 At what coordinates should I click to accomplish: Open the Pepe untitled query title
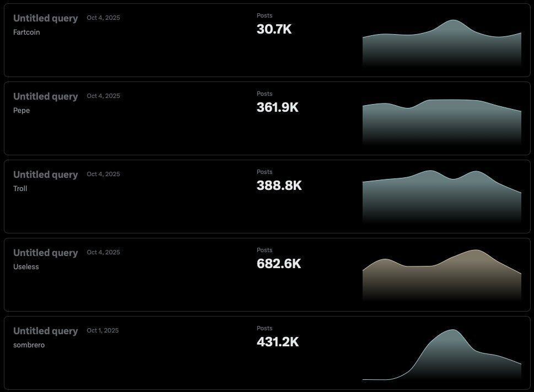(x=45, y=96)
